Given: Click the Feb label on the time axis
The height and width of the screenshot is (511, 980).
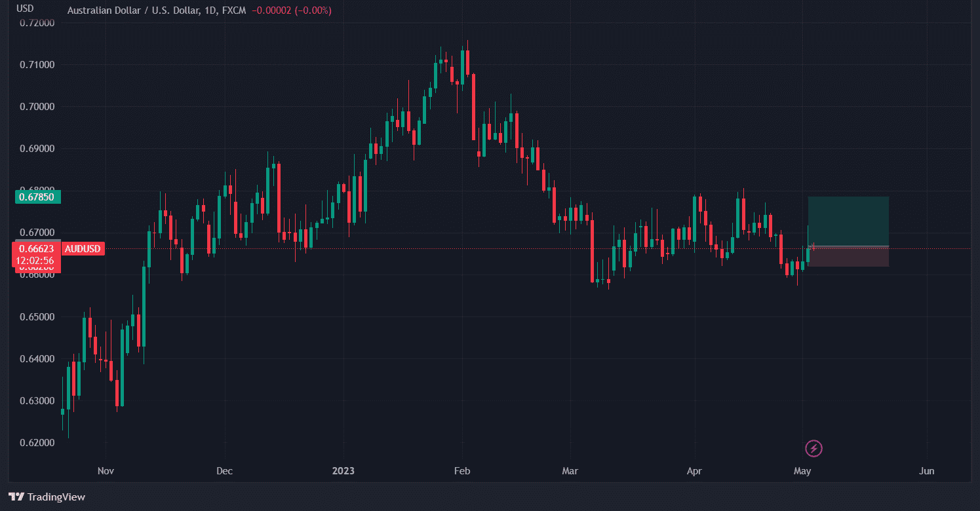Looking at the screenshot, I should [x=462, y=471].
